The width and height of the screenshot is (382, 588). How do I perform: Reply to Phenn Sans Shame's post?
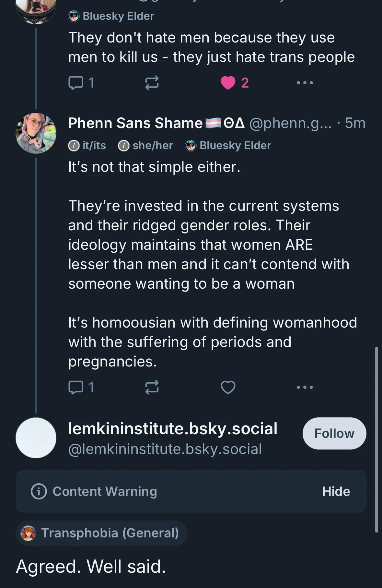pos(76,387)
